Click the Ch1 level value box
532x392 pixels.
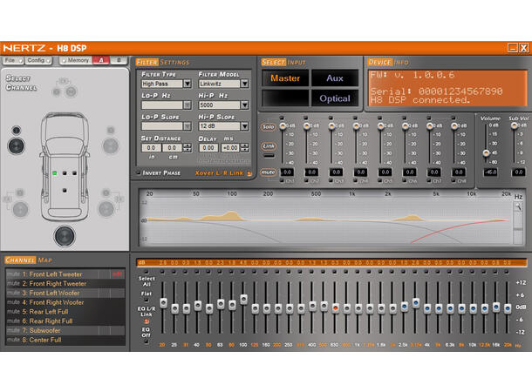tap(287, 172)
